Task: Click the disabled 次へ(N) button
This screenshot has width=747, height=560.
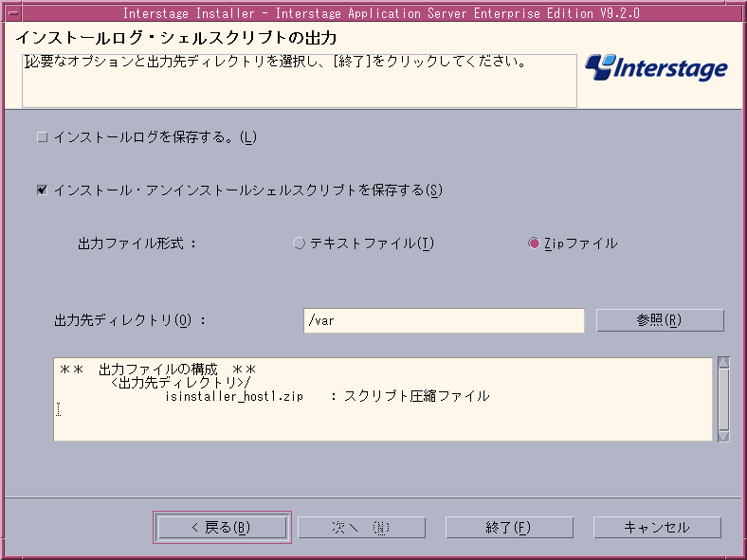Action: tap(361, 527)
